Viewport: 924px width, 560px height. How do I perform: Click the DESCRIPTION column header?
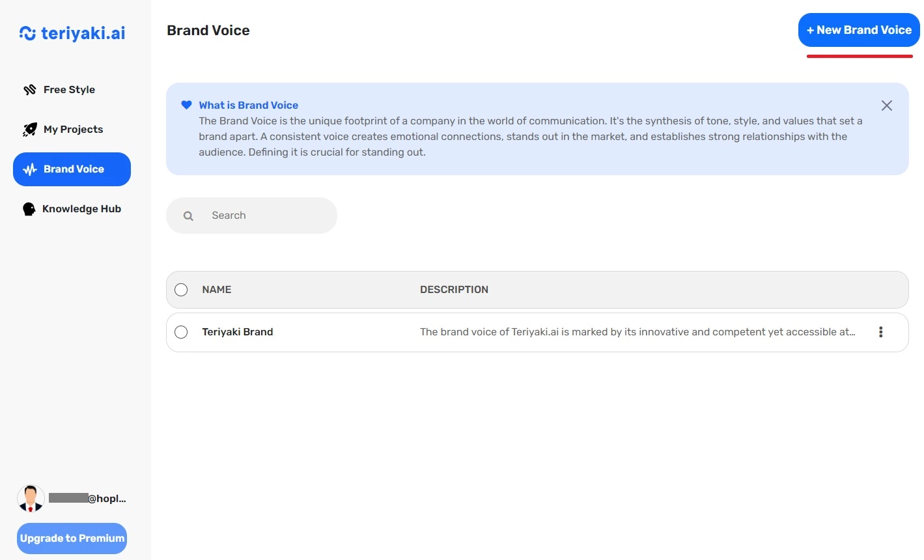[x=454, y=290]
